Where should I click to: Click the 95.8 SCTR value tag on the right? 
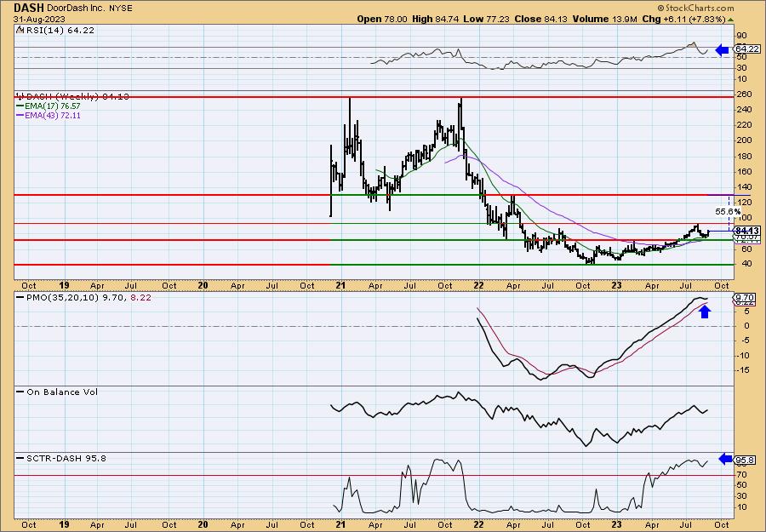point(746,460)
